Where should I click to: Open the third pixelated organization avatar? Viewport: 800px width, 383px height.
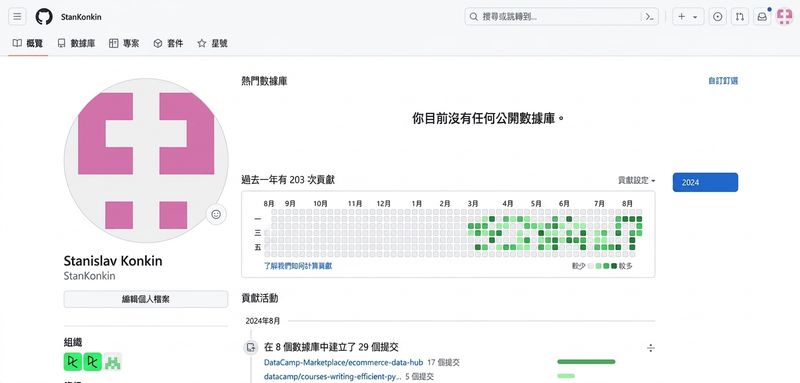point(112,362)
